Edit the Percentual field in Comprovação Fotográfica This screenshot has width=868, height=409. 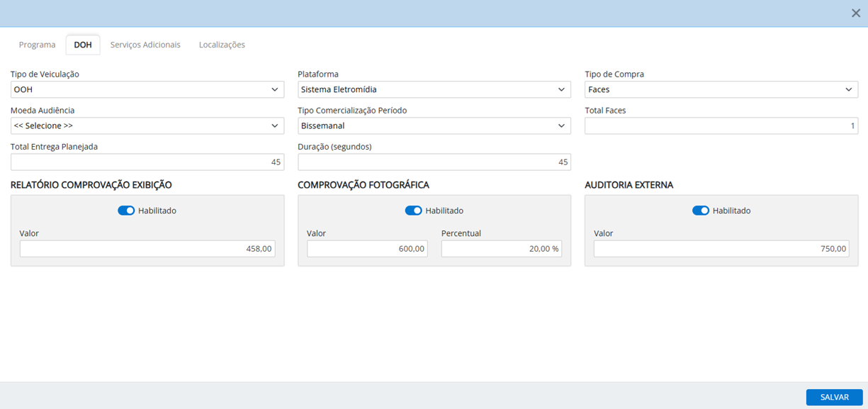(x=501, y=249)
